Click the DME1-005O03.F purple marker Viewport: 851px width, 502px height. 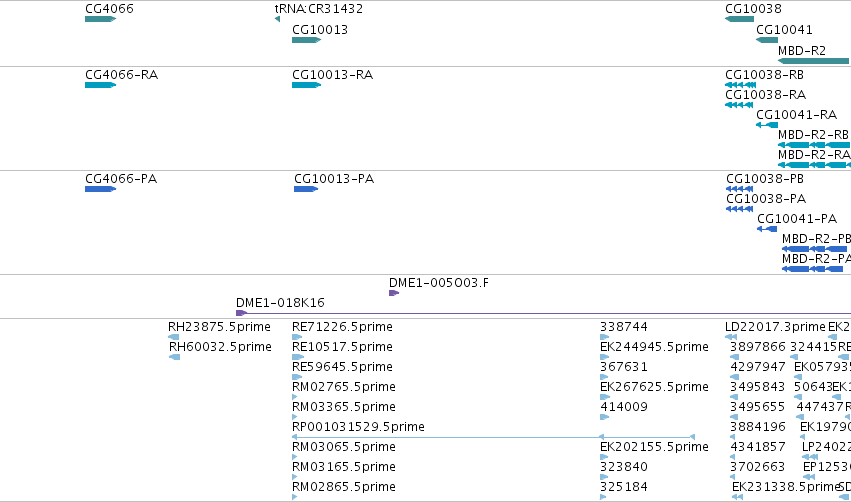pyautogui.click(x=394, y=293)
